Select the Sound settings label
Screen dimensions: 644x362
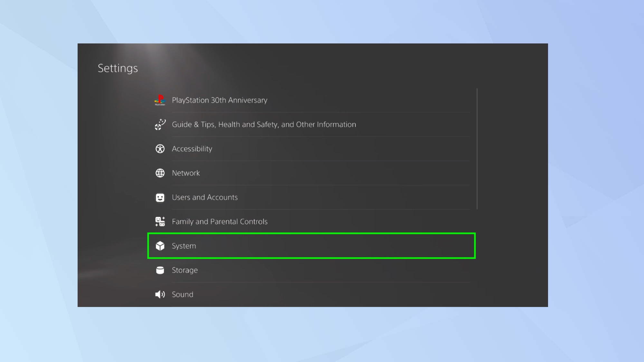(x=182, y=294)
